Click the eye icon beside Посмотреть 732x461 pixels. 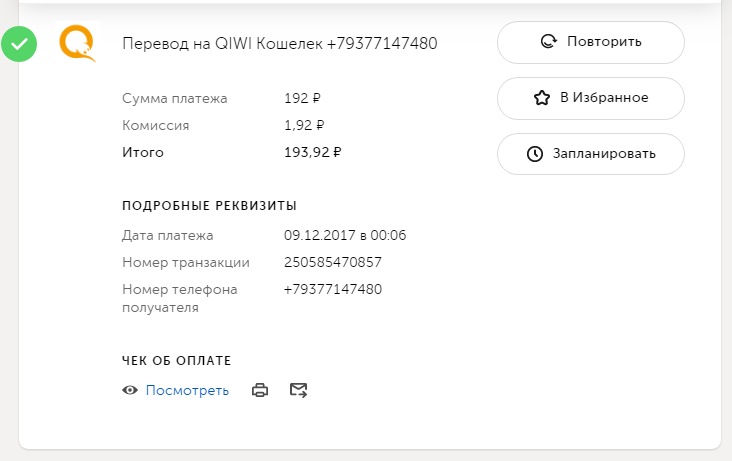tap(130, 390)
